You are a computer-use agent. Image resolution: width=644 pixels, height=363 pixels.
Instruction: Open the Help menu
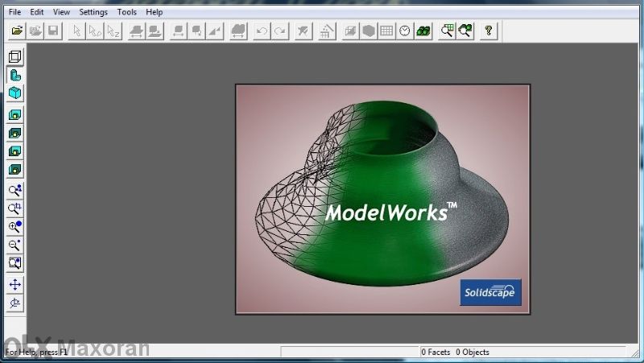coord(154,12)
